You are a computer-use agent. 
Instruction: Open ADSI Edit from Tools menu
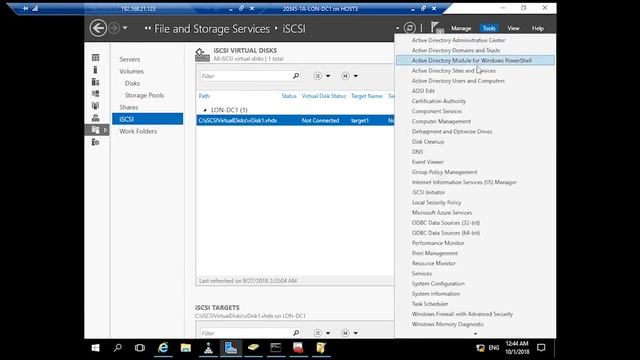point(423,91)
